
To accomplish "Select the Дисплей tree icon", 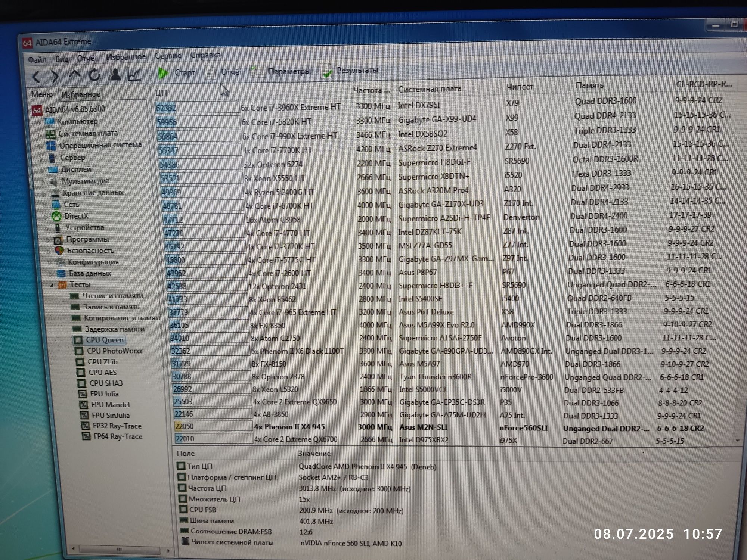I will (53, 169).
